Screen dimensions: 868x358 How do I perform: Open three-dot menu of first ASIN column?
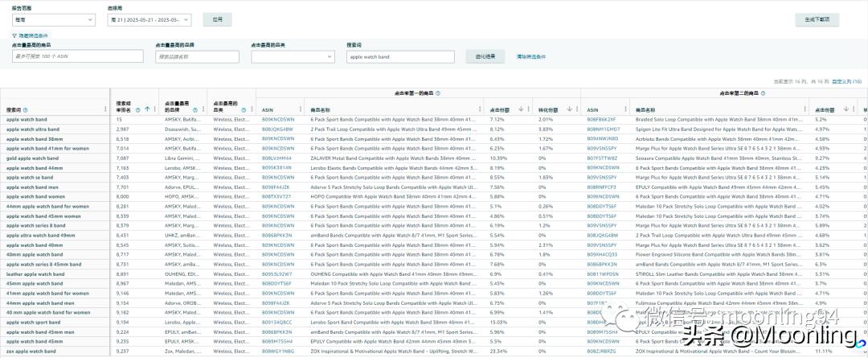(x=300, y=109)
